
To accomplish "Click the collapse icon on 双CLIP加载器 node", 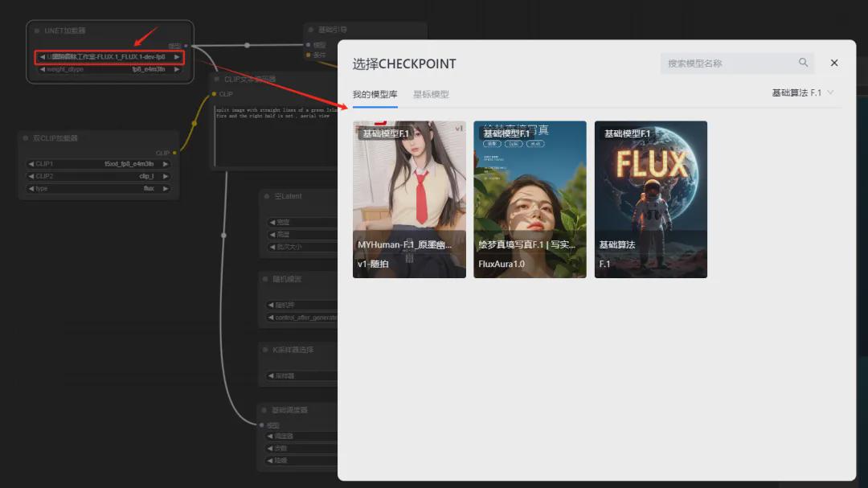I will [x=25, y=137].
